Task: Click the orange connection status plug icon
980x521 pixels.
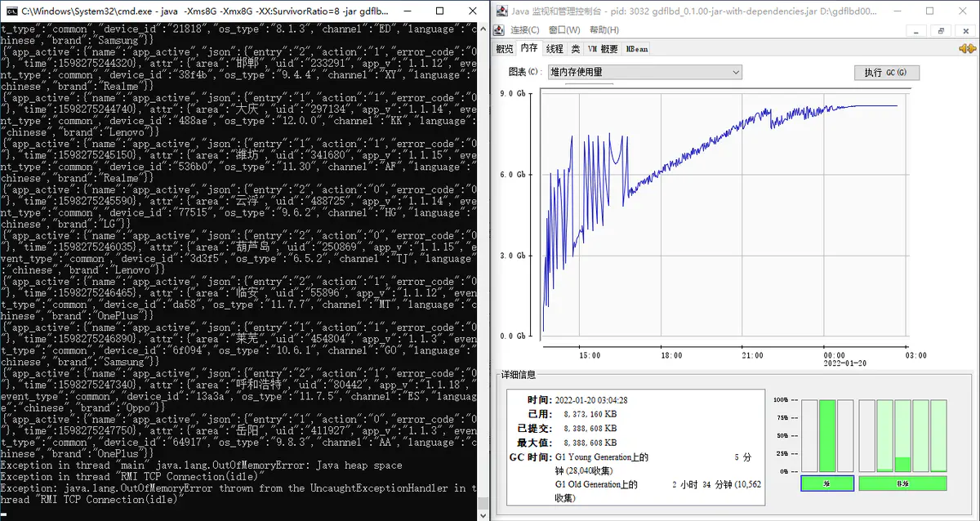Action: point(968,49)
